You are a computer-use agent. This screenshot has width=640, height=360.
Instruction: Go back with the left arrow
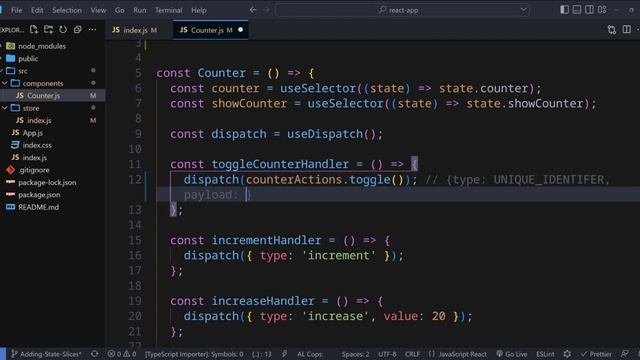click(253, 10)
